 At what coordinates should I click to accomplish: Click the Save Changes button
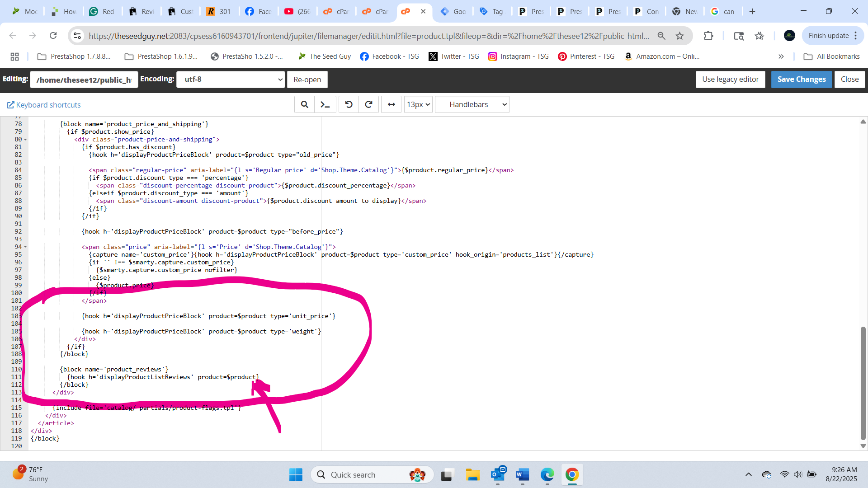[x=801, y=80]
